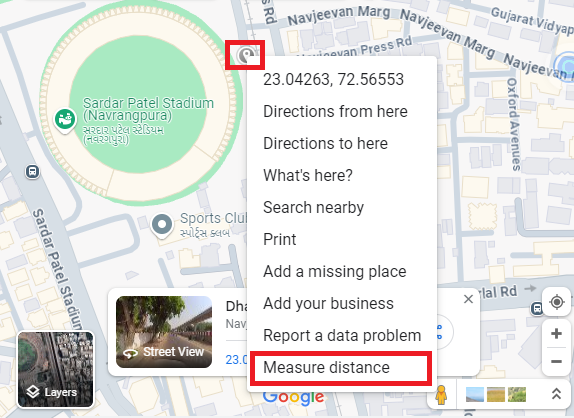Choose Print from the context menu

[342, 239]
